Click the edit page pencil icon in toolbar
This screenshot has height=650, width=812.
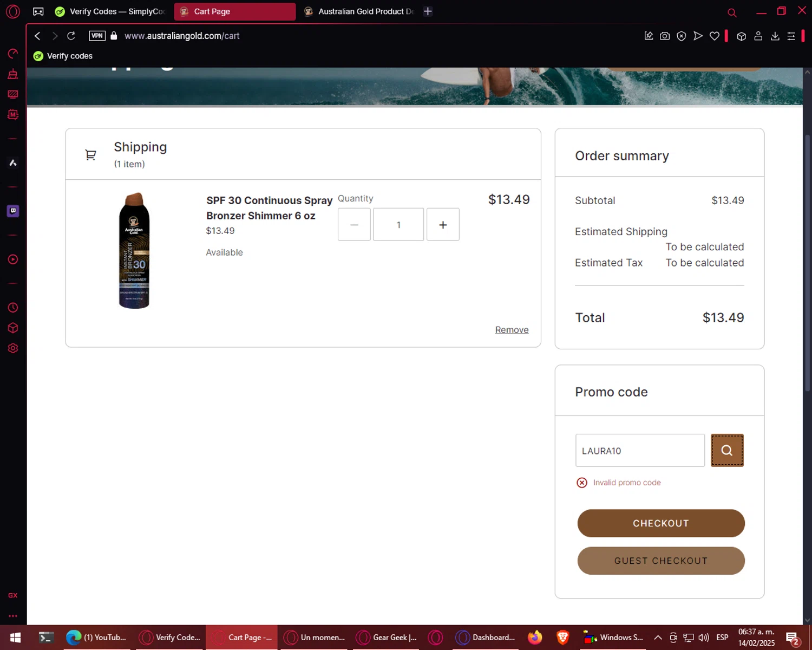pyautogui.click(x=649, y=36)
